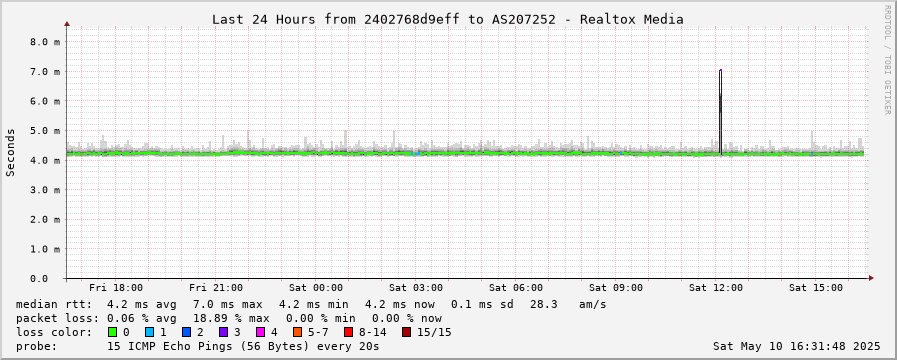Click the red 8-14 loss swatch

(348, 332)
